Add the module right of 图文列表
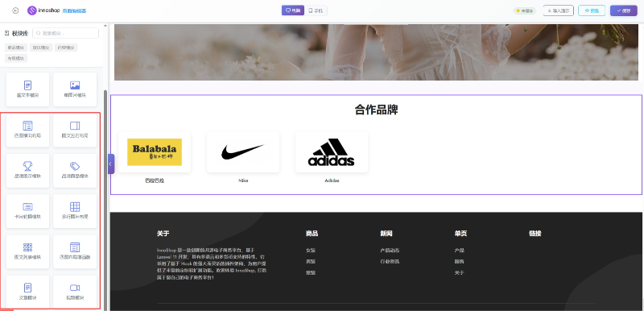644x311 pixels. click(x=75, y=251)
